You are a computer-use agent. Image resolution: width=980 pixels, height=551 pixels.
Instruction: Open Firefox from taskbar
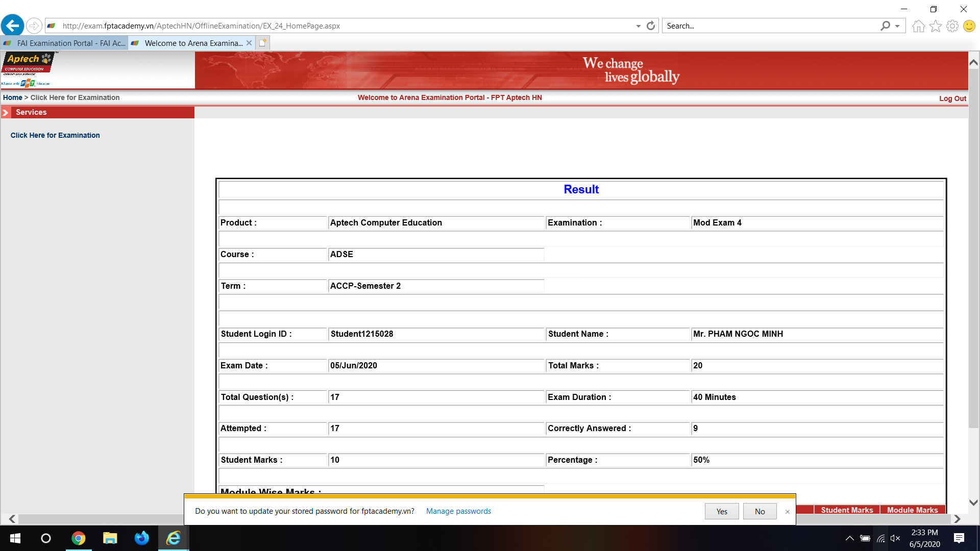click(141, 538)
